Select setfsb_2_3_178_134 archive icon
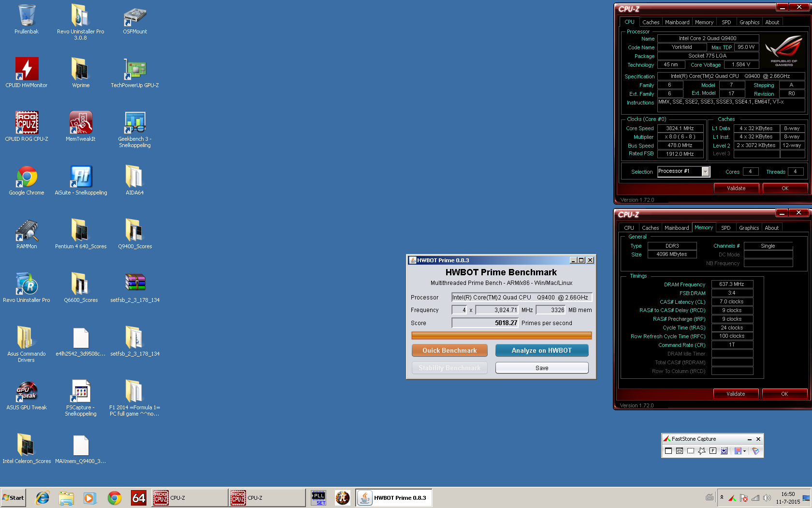The image size is (812, 508). point(135,287)
